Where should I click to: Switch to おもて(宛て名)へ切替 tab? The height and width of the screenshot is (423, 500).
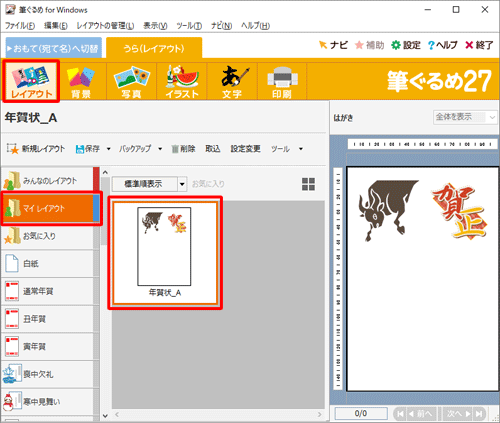[54, 48]
